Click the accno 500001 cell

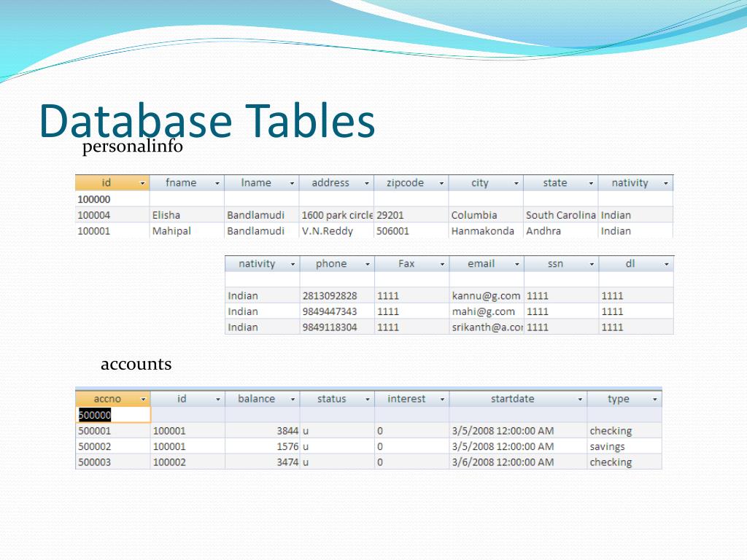pos(113,430)
